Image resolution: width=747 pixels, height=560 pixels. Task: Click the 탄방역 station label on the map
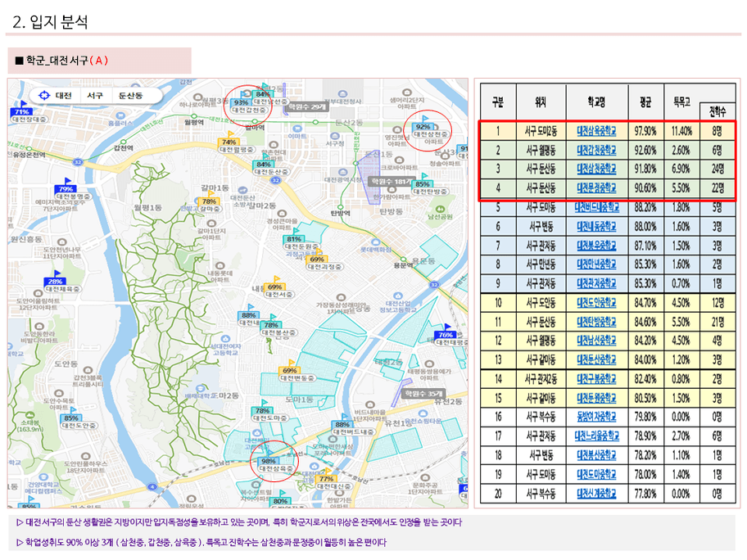point(341,213)
